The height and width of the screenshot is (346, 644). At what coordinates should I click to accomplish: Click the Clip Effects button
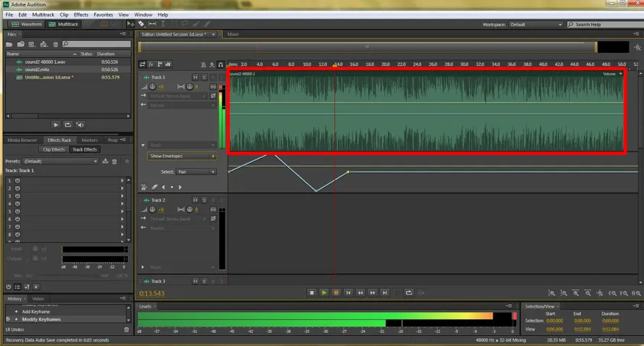(54, 150)
